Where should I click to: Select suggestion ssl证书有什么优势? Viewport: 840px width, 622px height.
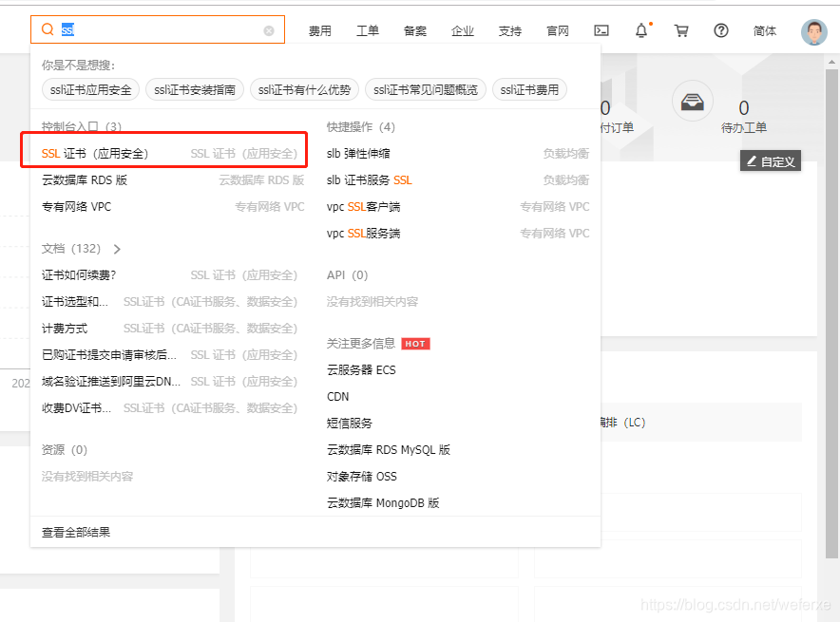pos(304,89)
